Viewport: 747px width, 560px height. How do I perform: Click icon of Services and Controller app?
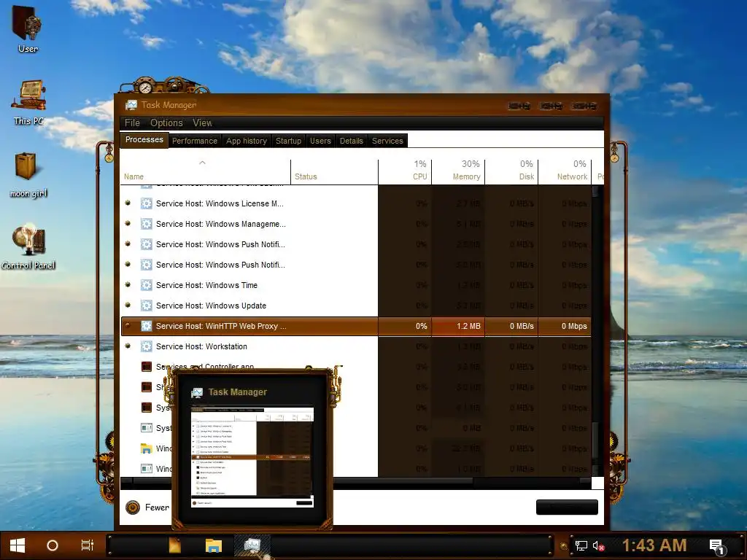tap(146, 367)
